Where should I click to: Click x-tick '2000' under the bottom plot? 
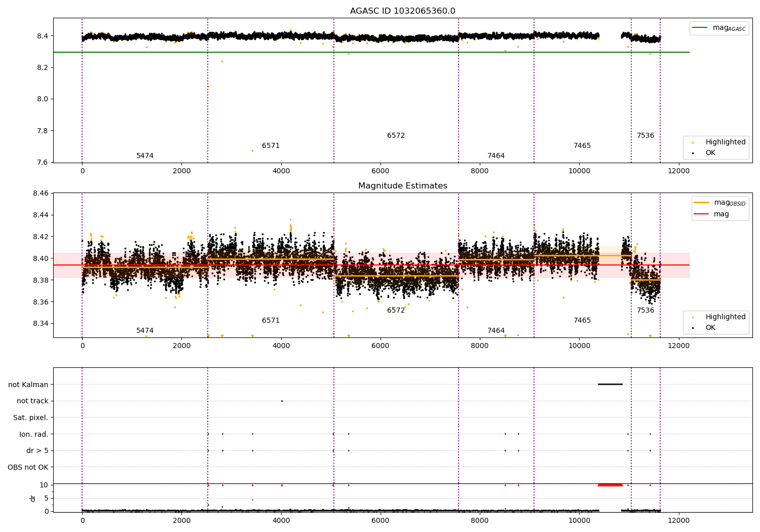[x=182, y=520]
